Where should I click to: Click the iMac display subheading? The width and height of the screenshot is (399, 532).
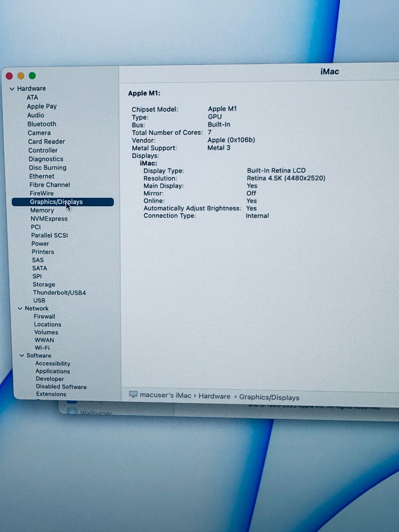point(148,163)
